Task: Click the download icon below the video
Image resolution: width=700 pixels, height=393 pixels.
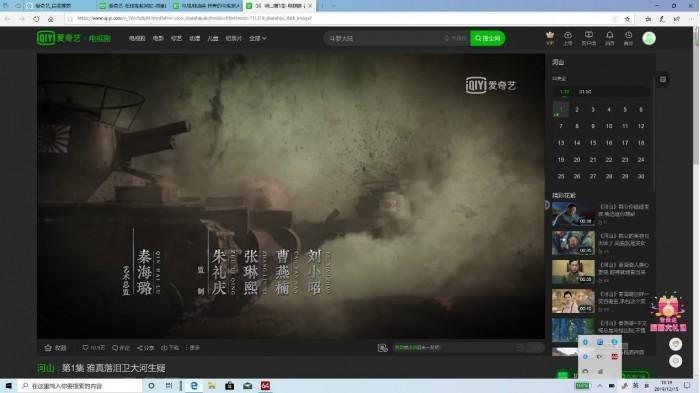Action: (x=164, y=347)
